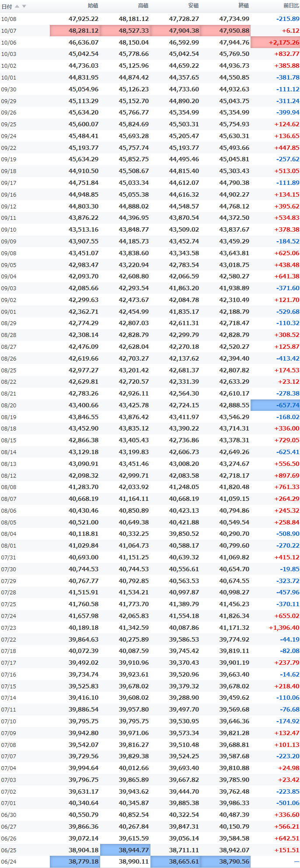Select the date cell 07/18
The height and width of the screenshot is (868, 300).
coord(9,651)
